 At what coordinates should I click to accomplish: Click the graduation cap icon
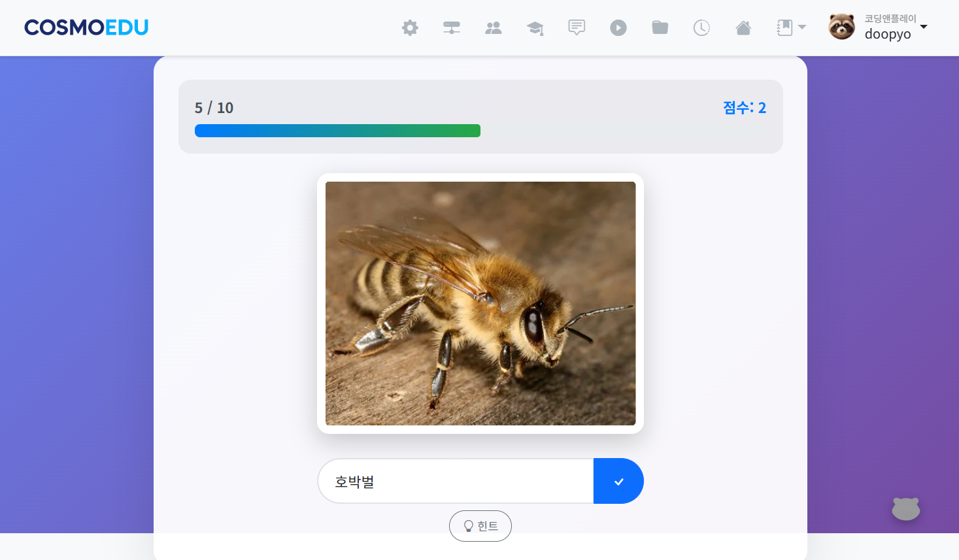(x=535, y=27)
